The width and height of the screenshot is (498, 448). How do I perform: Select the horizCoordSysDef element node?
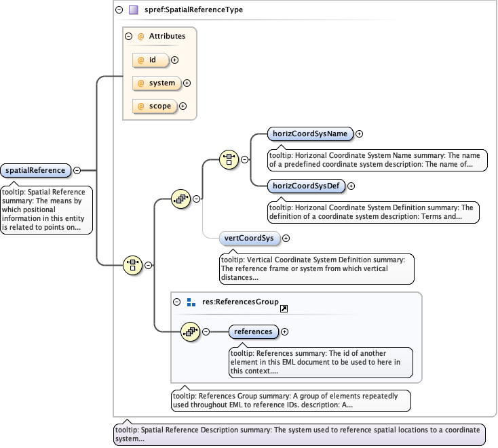[x=305, y=186]
